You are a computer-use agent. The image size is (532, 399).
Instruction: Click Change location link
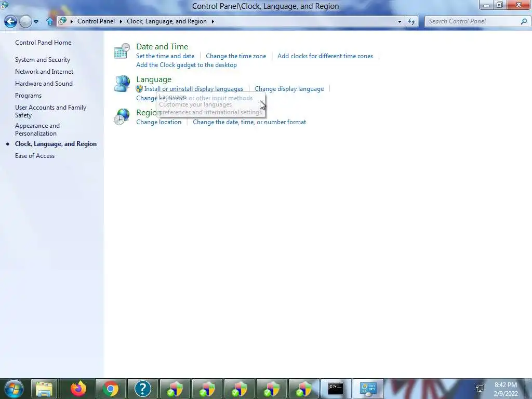[x=158, y=122]
